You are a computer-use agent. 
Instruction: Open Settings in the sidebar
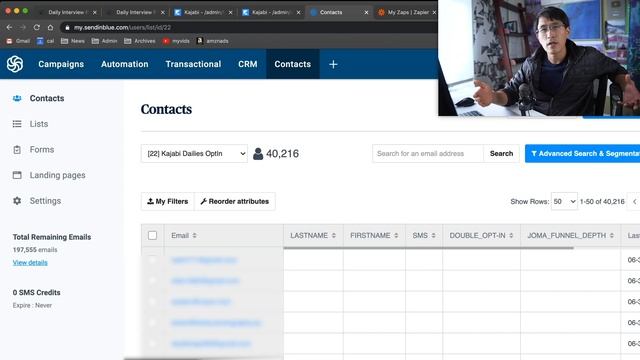(x=45, y=201)
